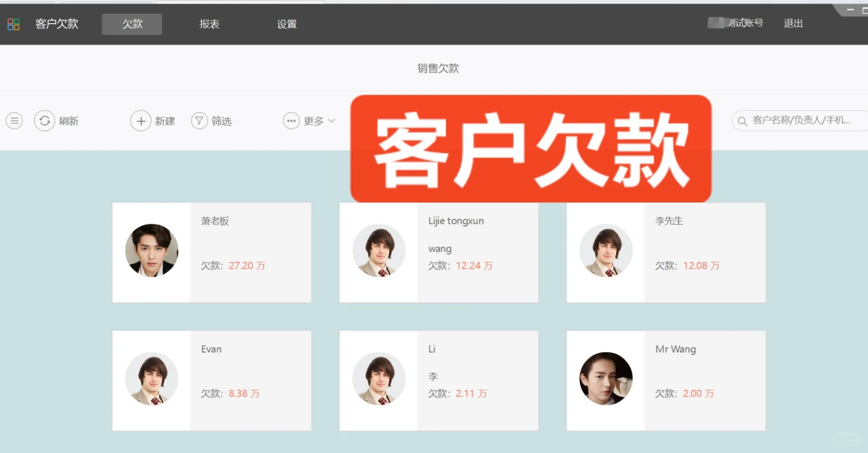Click 退出 to log out

click(793, 24)
